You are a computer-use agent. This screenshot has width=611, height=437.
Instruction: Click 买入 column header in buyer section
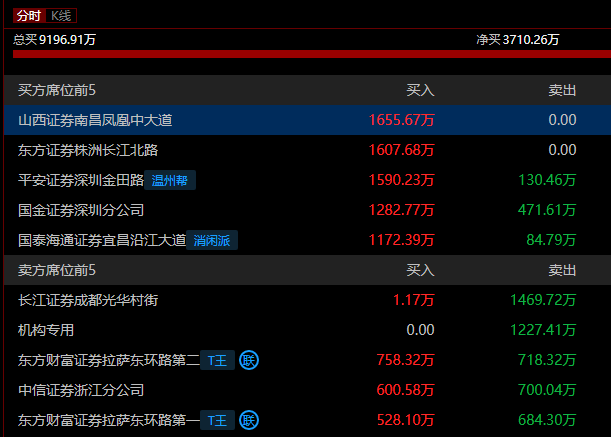pyautogui.click(x=420, y=90)
